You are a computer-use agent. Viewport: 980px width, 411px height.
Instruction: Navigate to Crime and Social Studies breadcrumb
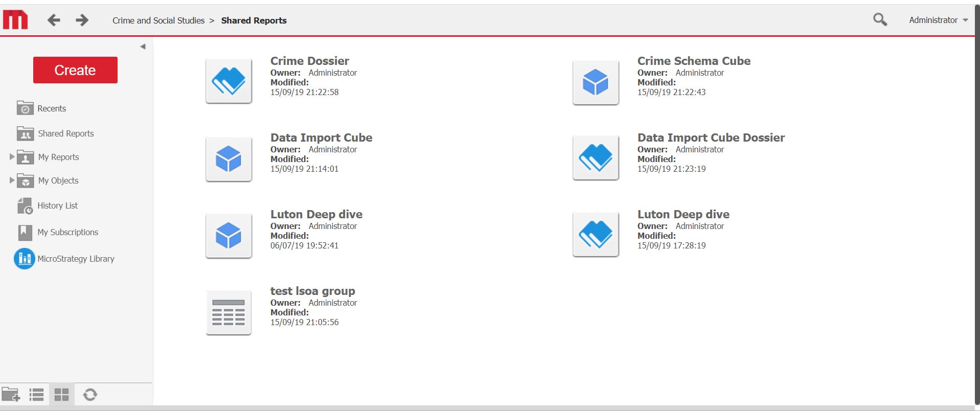coord(158,20)
